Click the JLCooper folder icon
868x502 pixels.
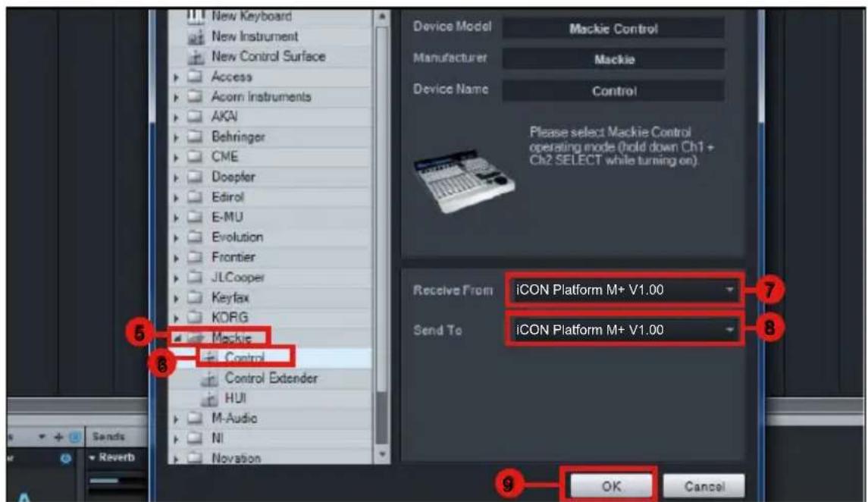click(x=195, y=278)
